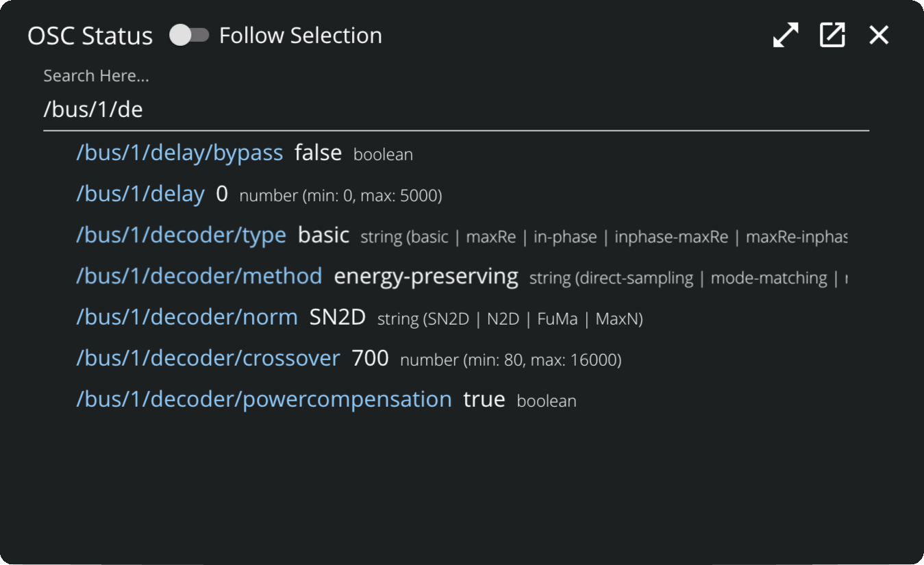Click the SN2D decoder norm value
Screen dimensions: 924x565
(x=338, y=318)
